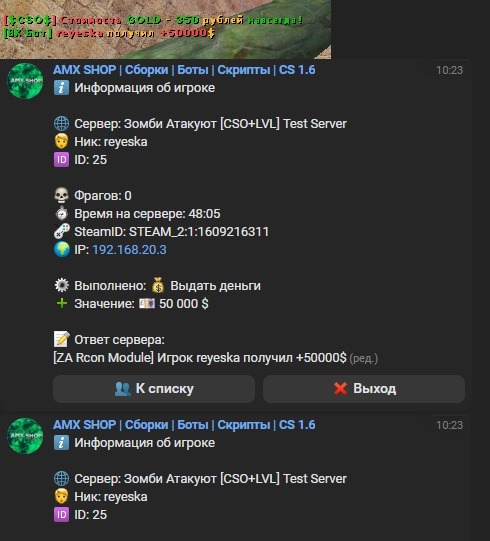
Task: Open AMX SHOP sender name in first message
Action: [184, 70]
